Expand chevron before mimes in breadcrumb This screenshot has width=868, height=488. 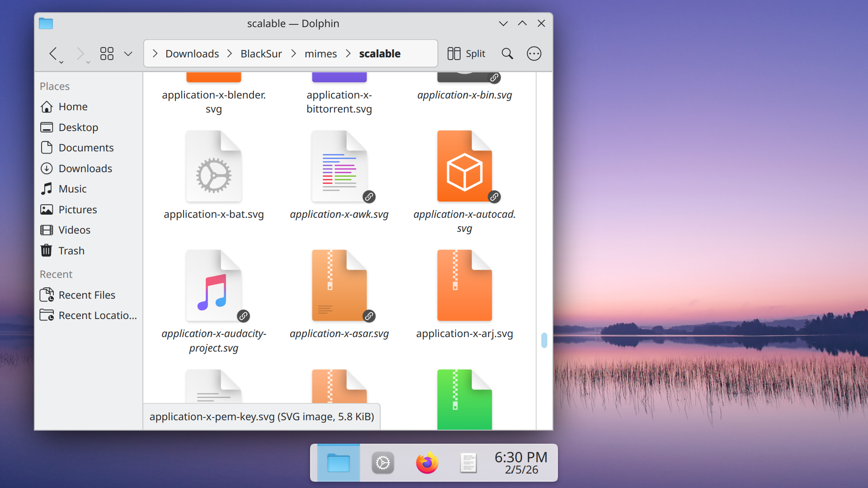pos(294,54)
